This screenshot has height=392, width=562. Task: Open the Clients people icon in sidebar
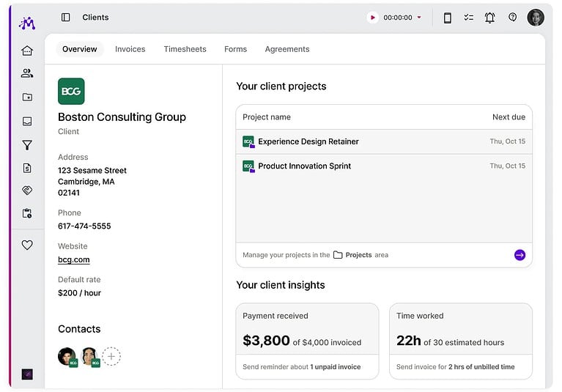coord(27,73)
